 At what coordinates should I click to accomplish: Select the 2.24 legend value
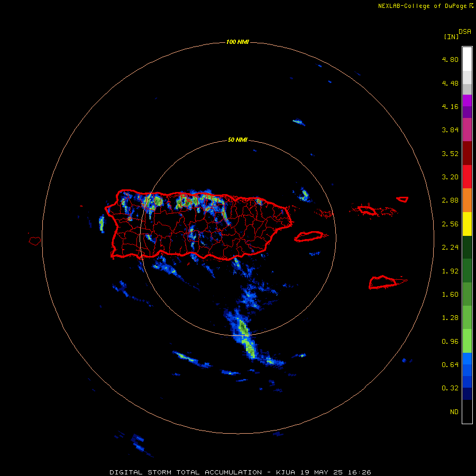coord(450,248)
